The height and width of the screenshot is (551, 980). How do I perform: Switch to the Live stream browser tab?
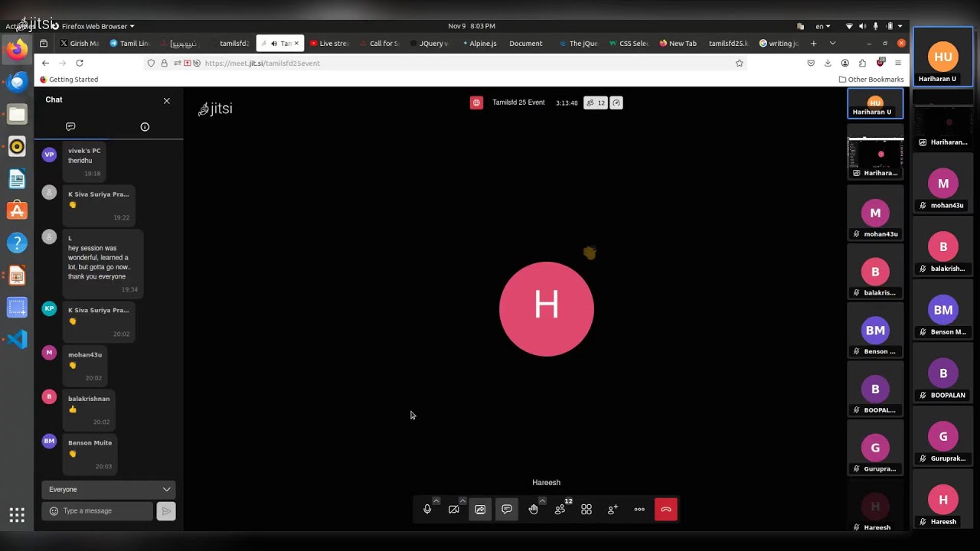pyautogui.click(x=329, y=44)
